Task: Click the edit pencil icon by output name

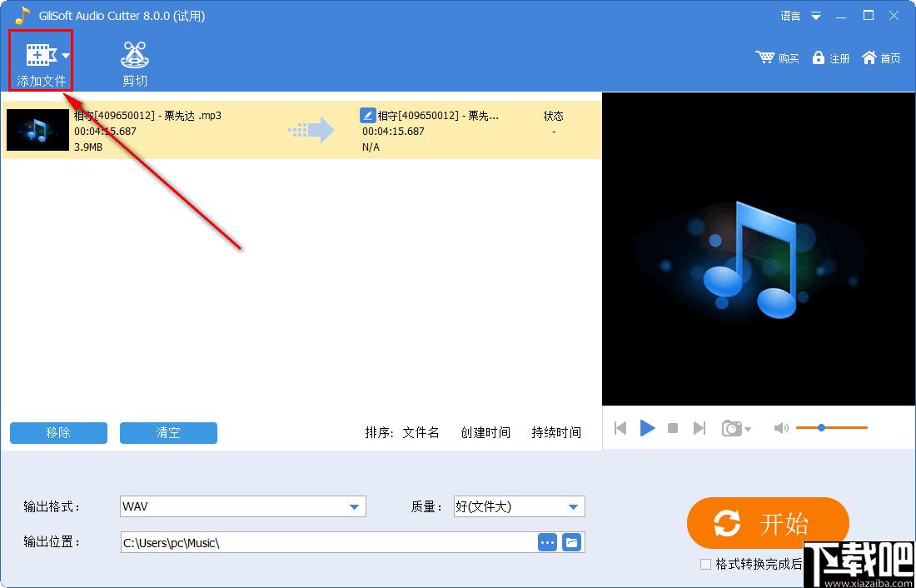Action: click(367, 115)
